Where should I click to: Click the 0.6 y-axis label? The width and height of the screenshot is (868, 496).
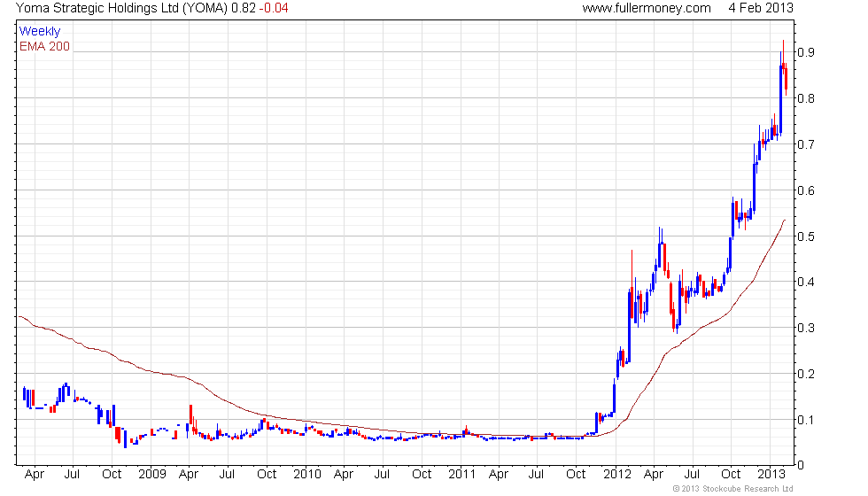click(806, 190)
